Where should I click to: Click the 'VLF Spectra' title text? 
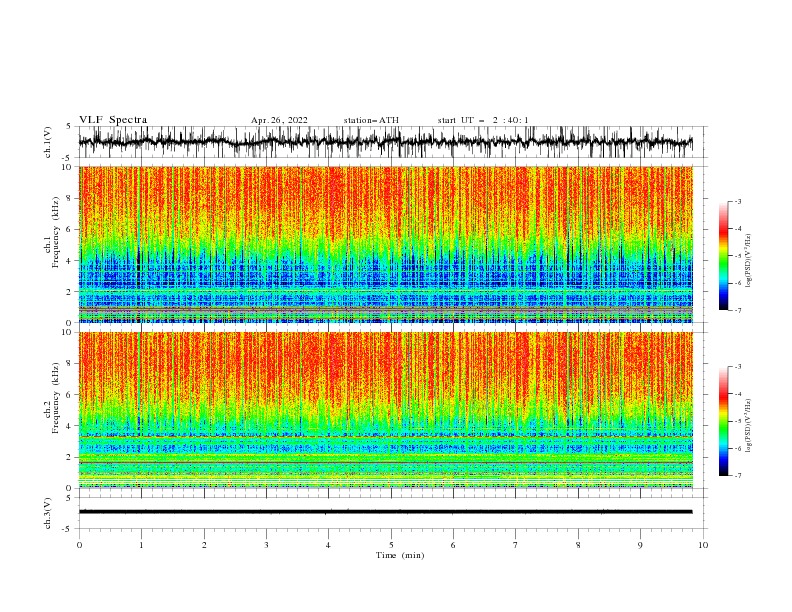point(113,120)
